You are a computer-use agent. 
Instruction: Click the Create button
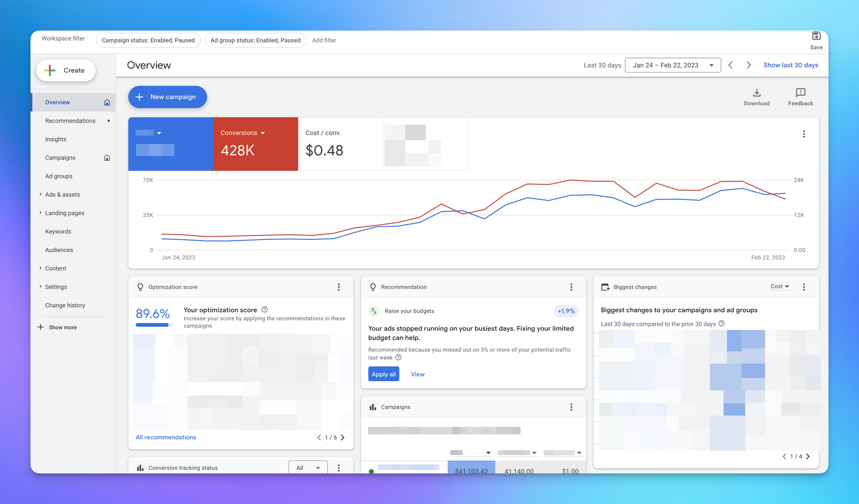click(x=66, y=70)
